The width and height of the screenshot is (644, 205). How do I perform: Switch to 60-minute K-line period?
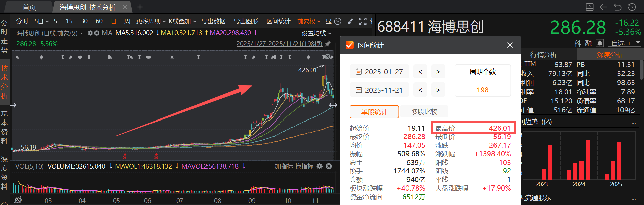tap(99, 21)
